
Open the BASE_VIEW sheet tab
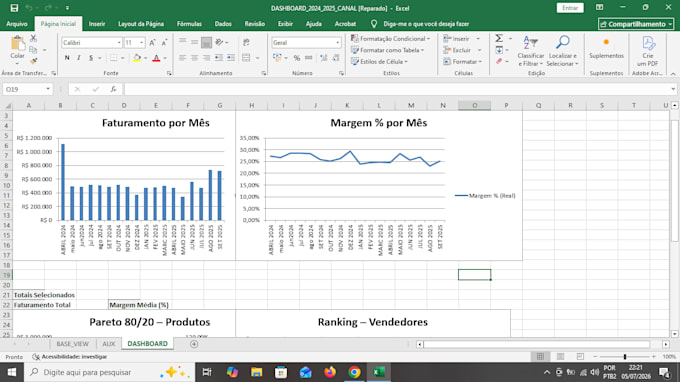point(72,343)
